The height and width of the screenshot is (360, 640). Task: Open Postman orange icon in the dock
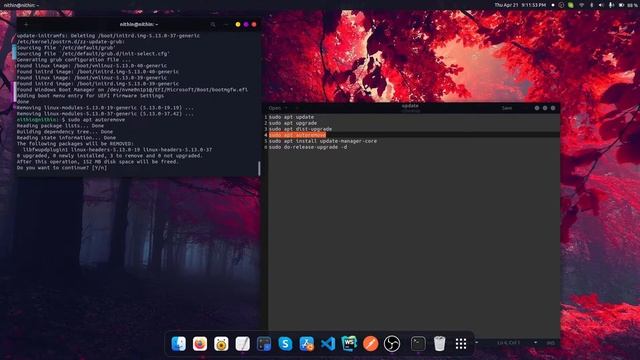(x=371, y=344)
